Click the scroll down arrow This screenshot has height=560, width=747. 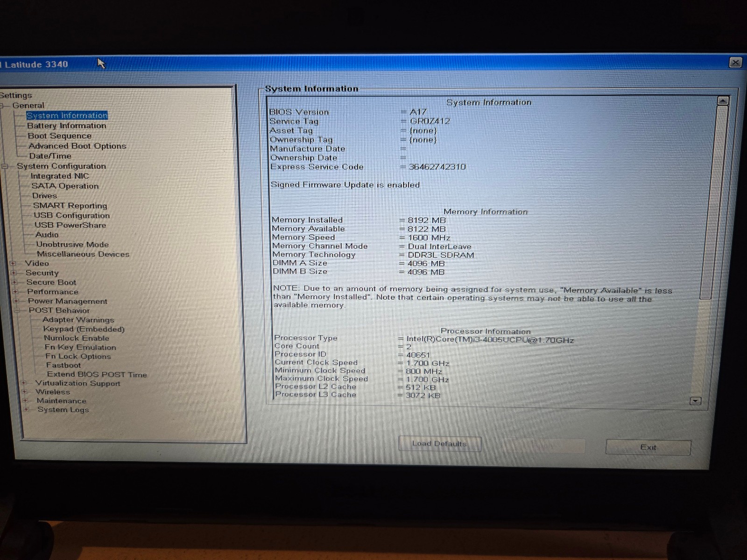tap(696, 401)
